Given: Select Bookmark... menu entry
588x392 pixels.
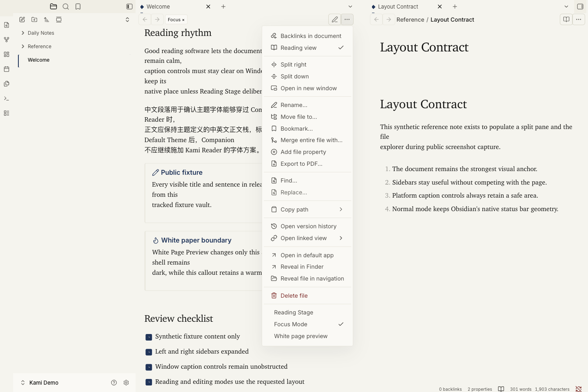Looking at the screenshot, I should tap(307, 129).
